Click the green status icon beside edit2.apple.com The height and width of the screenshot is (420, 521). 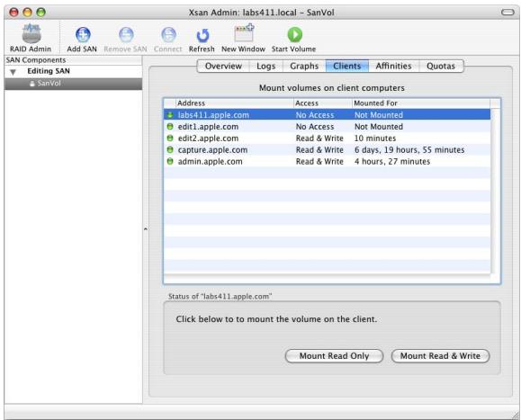pyautogui.click(x=170, y=139)
